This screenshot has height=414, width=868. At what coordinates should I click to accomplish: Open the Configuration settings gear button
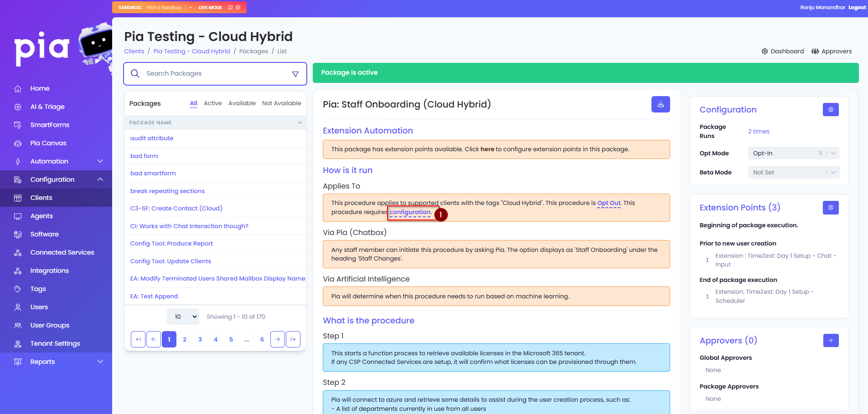831,110
